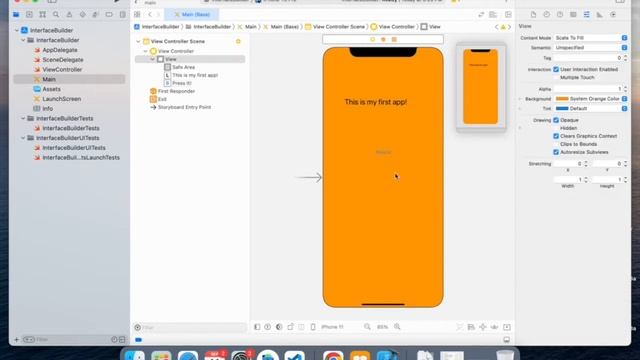
Task: Open the Source Control navigator
Action: [x=29, y=15]
